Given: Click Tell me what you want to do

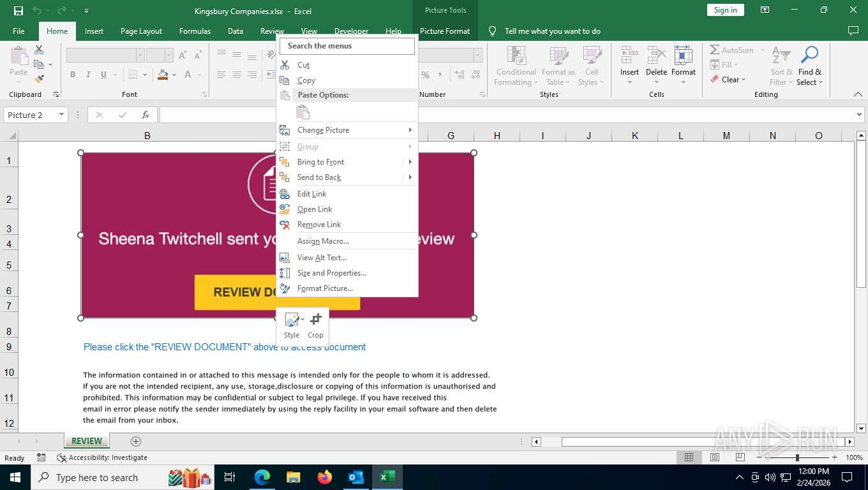Looking at the screenshot, I should click(552, 31).
